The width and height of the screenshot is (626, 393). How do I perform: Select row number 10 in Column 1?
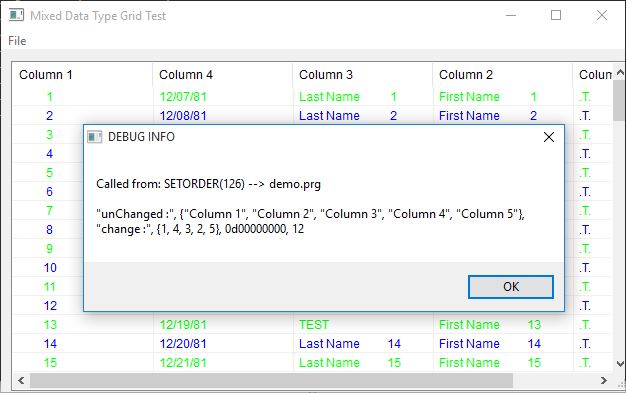(x=50, y=268)
